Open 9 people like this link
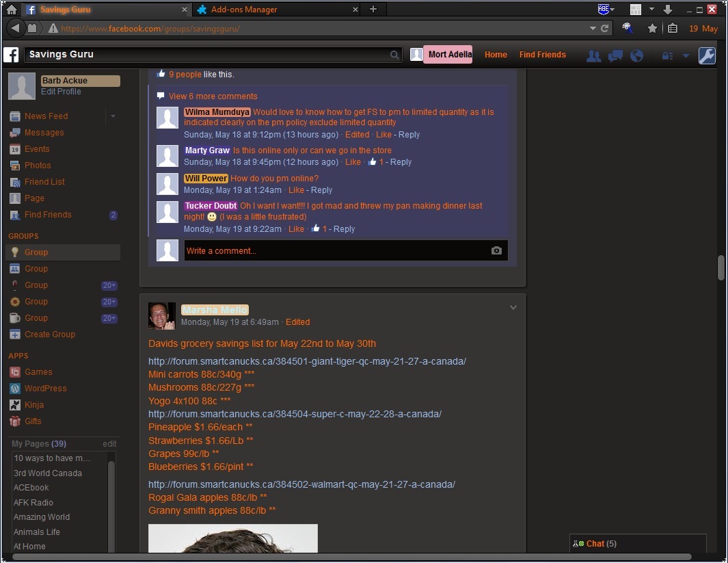The width and height of the screenshot is (728, 563). point(185,75)
